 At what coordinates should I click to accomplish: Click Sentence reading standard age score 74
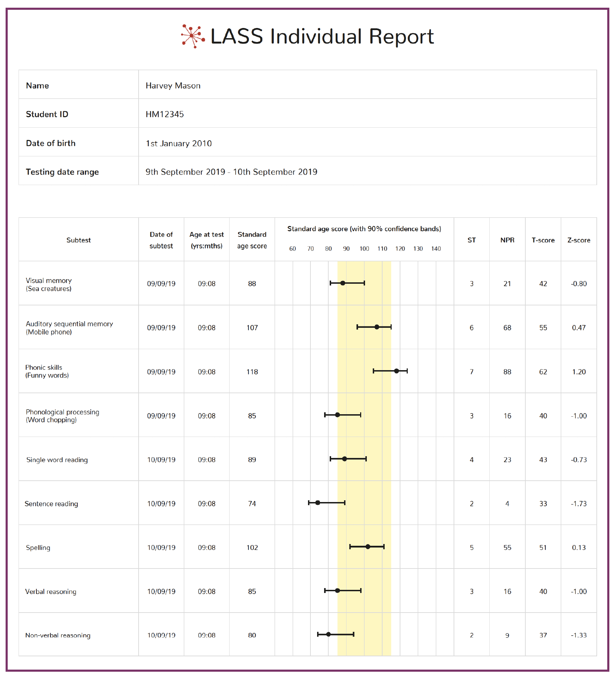pyautogui.click(x=252, y=504)
